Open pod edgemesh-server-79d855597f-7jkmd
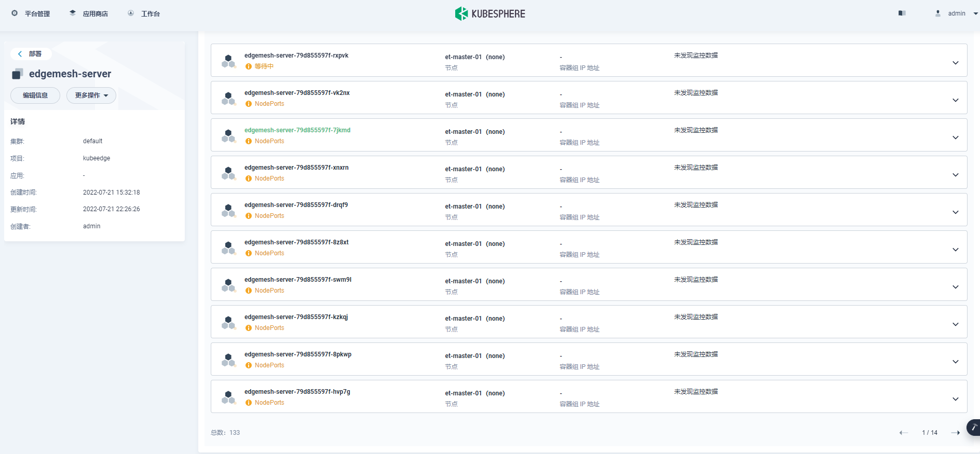The image size is (980, 454). pos(297,130)
